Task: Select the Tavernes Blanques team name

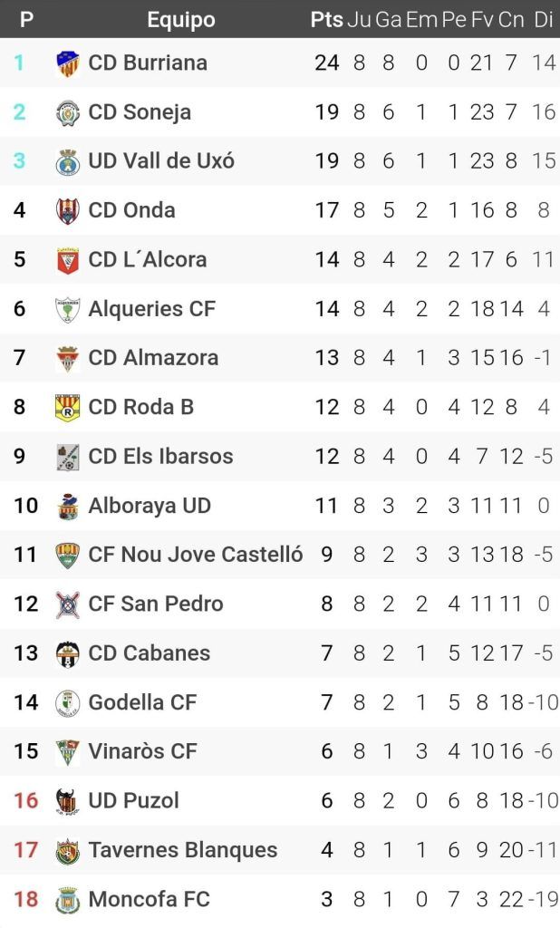Action: (x=182, y=850)
